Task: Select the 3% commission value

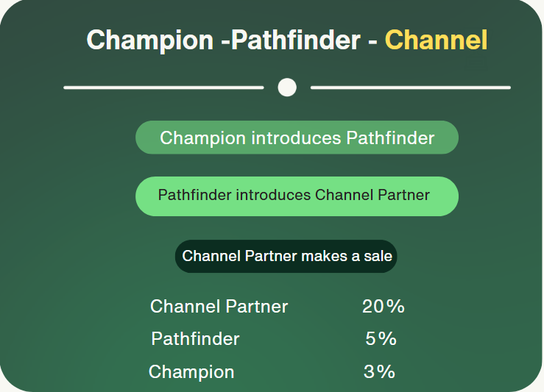Action: (379, 372)
